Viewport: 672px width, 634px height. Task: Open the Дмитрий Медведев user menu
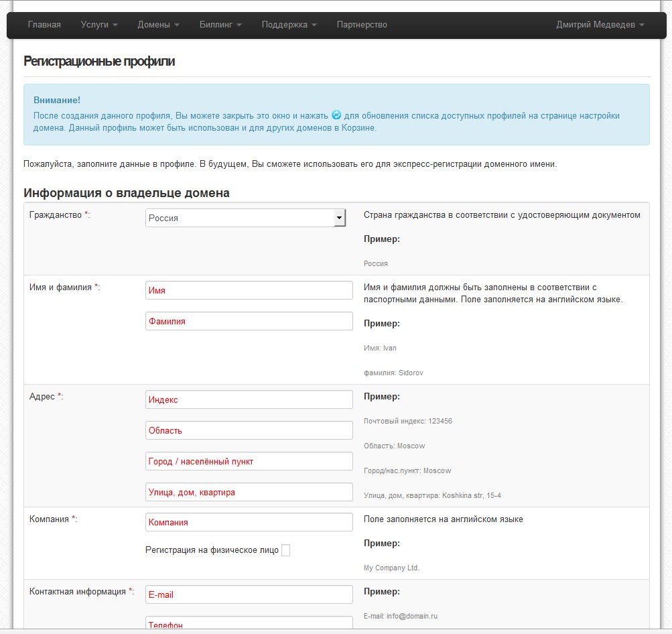(600, 25)
